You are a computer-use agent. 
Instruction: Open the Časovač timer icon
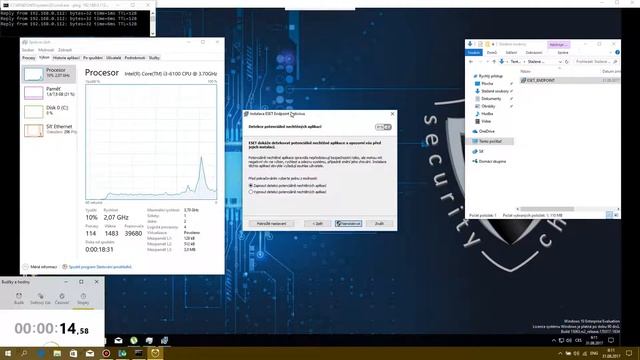(62, 298)
